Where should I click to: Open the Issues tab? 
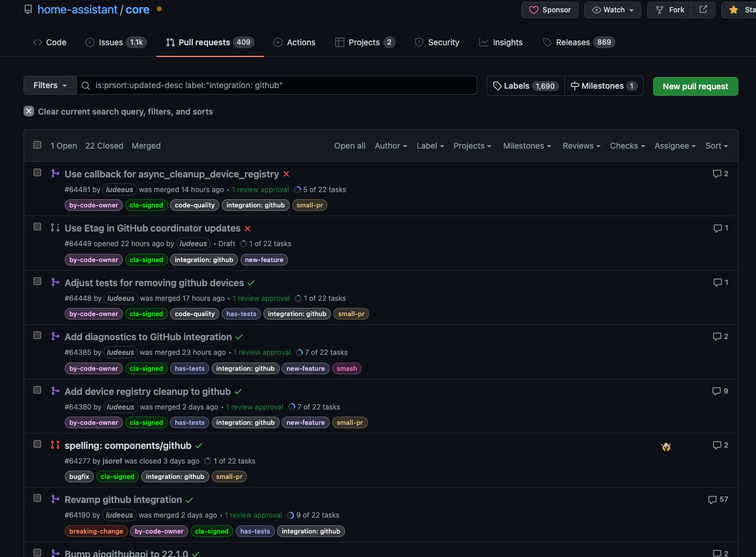pyautogui.click(x=116, y=42)
